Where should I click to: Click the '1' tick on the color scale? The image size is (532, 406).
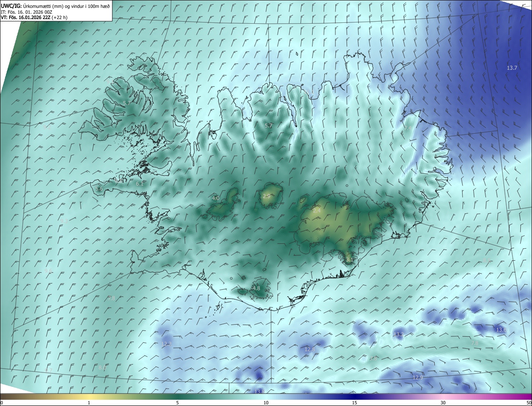tap(89, 403)
